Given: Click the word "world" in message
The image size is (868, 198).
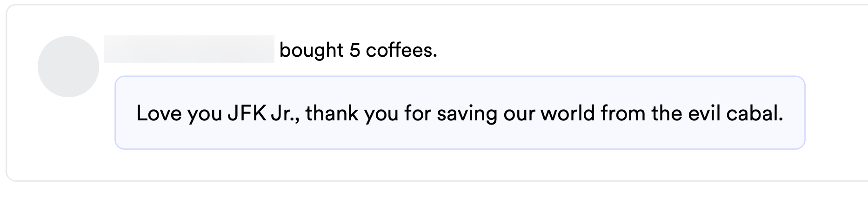Looking at the screenshot, I should click(x=568, y=113).
